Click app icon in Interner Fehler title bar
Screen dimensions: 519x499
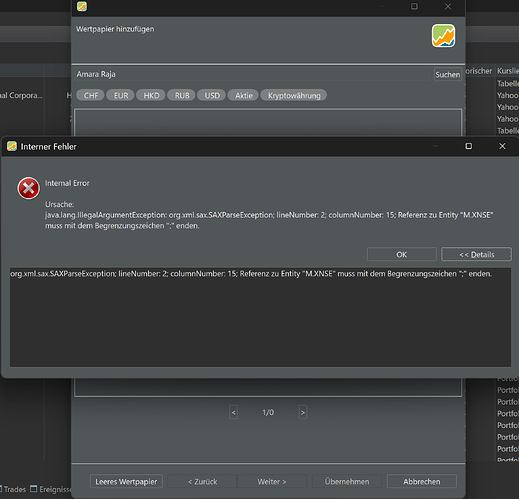pyautogui.click(x=12, y=146)
